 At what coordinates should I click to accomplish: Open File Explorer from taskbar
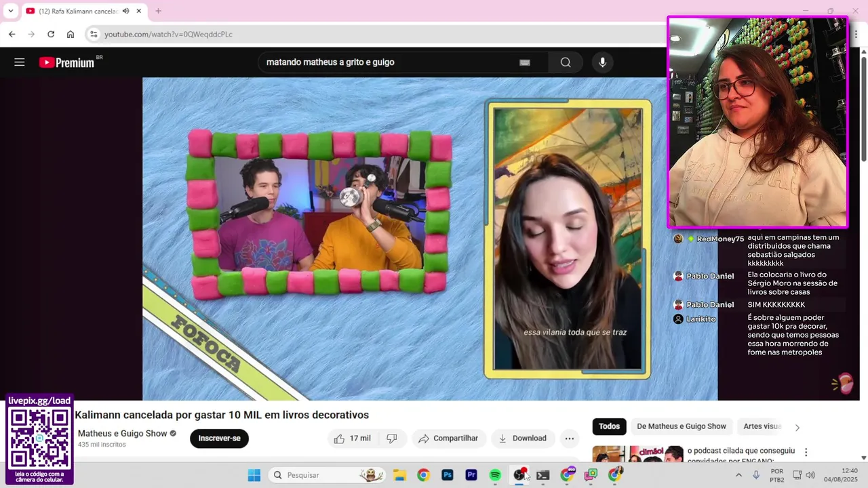click(x=399, y=475)
